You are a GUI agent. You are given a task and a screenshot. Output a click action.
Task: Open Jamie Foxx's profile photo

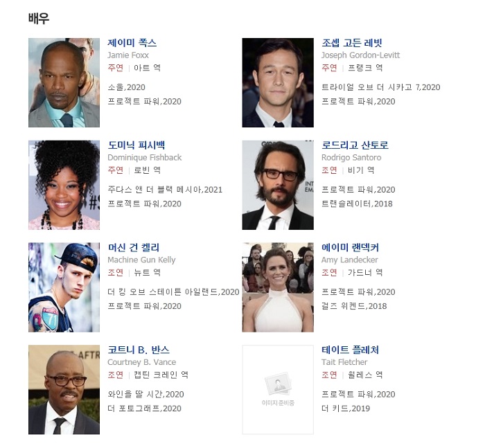click(64, 82)
